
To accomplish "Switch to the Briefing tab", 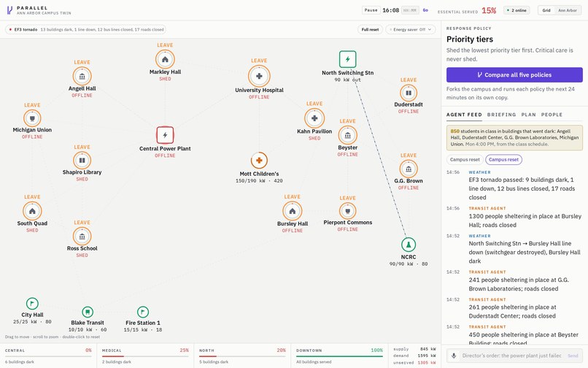I will [x=501, y=115].
